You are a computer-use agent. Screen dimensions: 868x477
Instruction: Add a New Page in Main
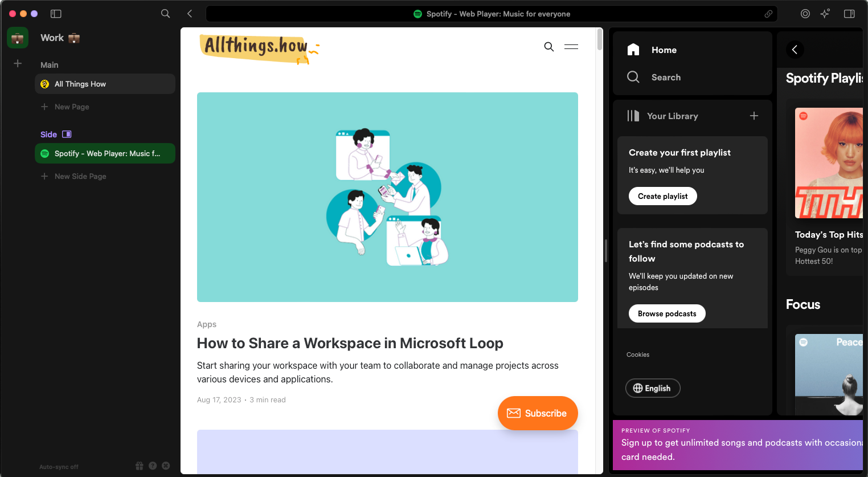(65, 107)
